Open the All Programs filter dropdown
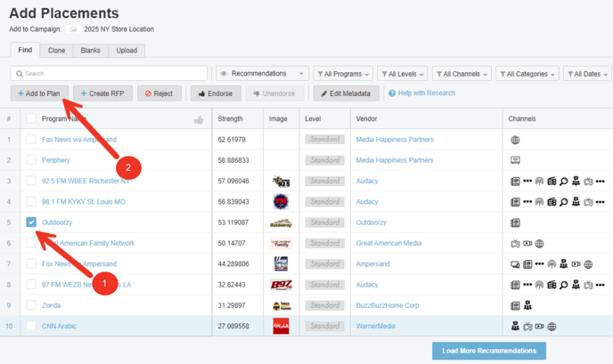 [343, 74]
